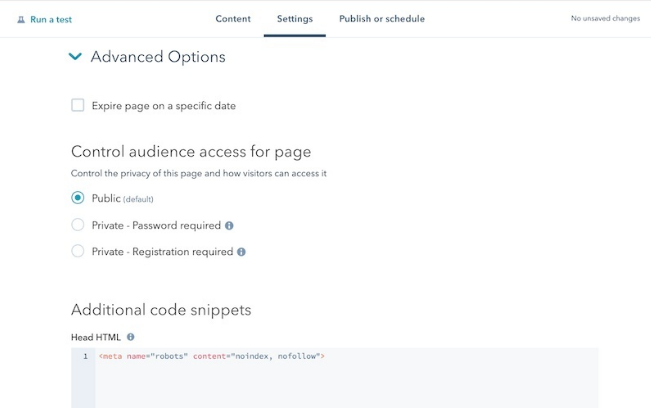Click the Run a test flask icon

coord(21,20)
